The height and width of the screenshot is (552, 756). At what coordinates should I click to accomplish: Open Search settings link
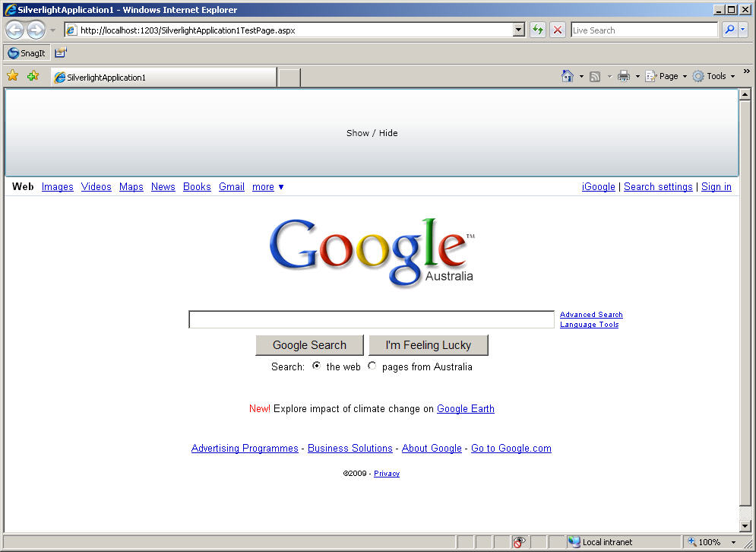coord(658,187)
